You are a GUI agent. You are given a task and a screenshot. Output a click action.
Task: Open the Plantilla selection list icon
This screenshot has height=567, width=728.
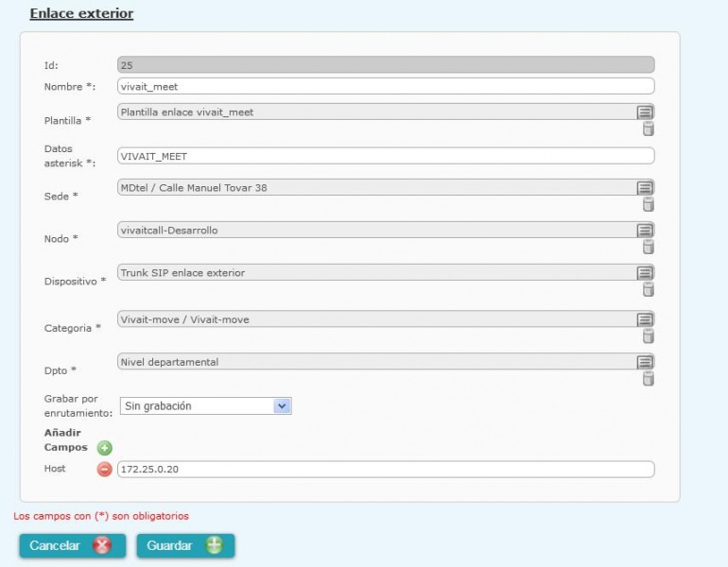coord(645,112)
